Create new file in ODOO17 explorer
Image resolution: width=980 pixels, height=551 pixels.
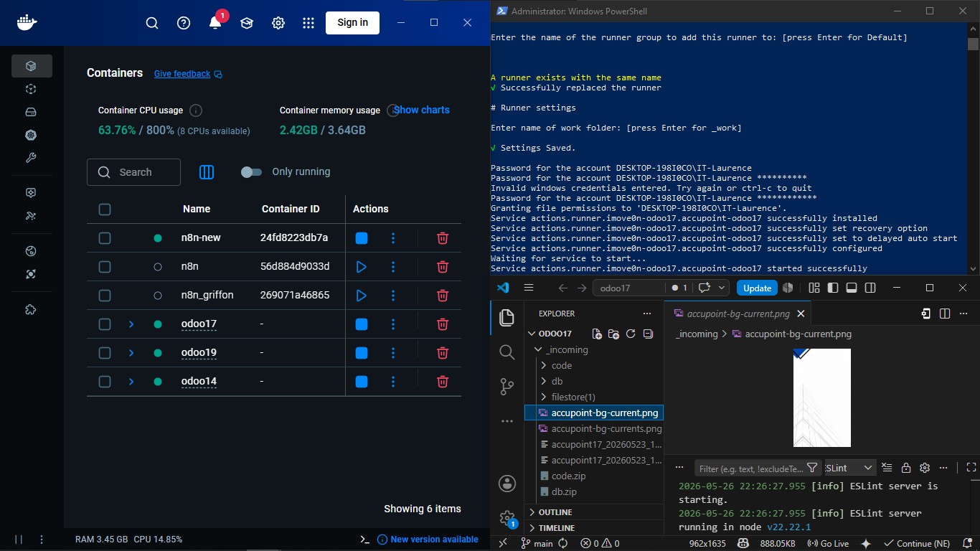[597, 334]
